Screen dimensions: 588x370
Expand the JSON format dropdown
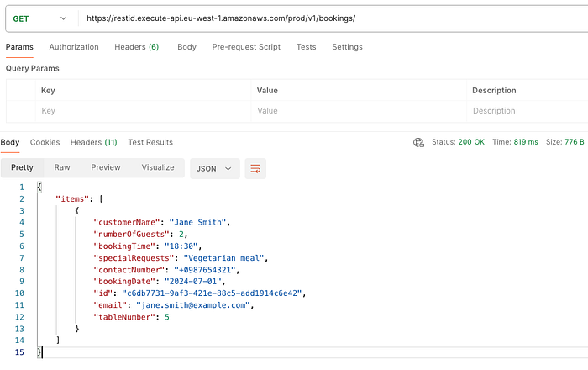coord(215,168)
